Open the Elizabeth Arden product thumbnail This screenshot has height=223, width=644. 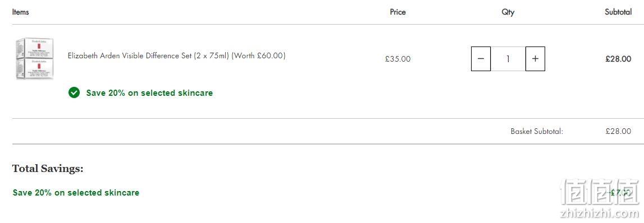(x=34, y=59)
